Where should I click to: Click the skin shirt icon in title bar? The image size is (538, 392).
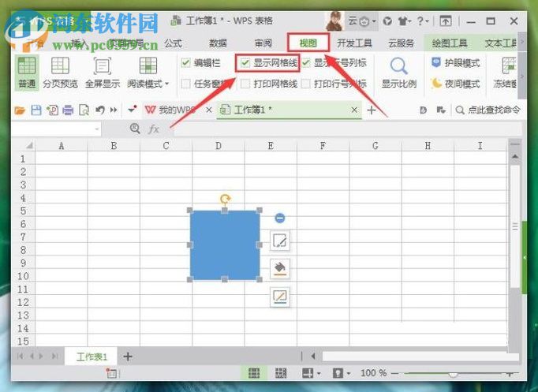(402, 21)
